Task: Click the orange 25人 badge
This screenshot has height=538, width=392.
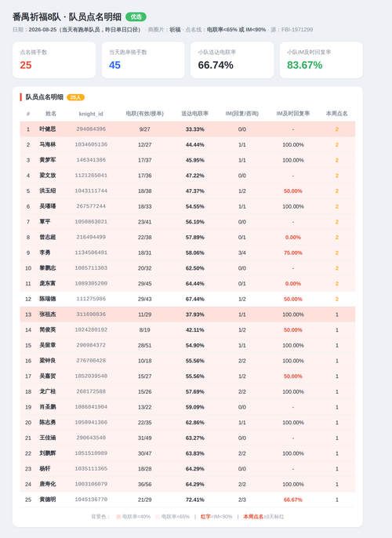Action: tap(75, 97)
